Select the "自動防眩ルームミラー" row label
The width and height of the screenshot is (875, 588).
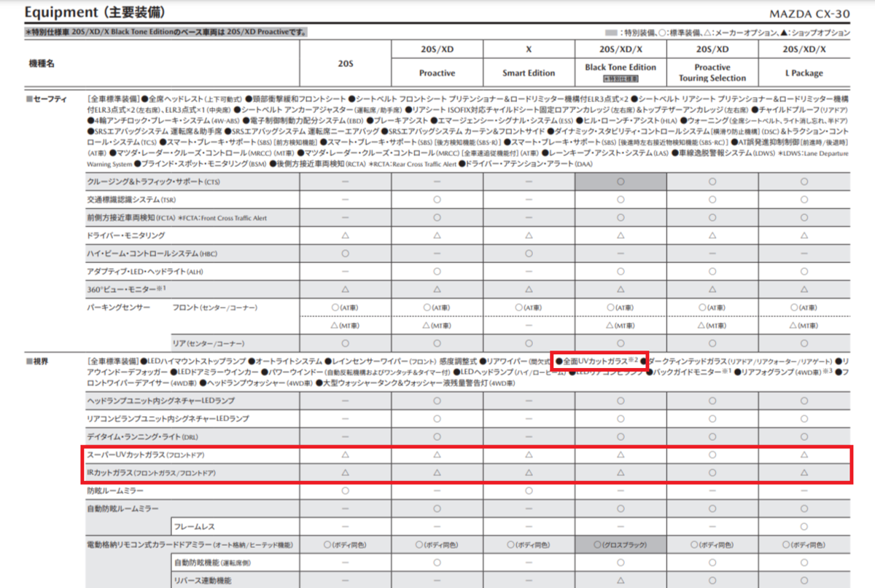tap(122, 508)
